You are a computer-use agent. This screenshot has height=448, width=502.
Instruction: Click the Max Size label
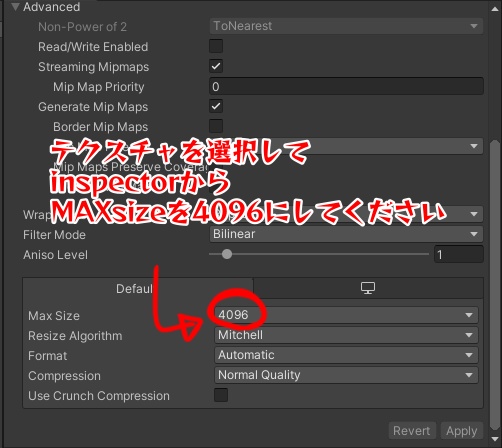[54, 316]
